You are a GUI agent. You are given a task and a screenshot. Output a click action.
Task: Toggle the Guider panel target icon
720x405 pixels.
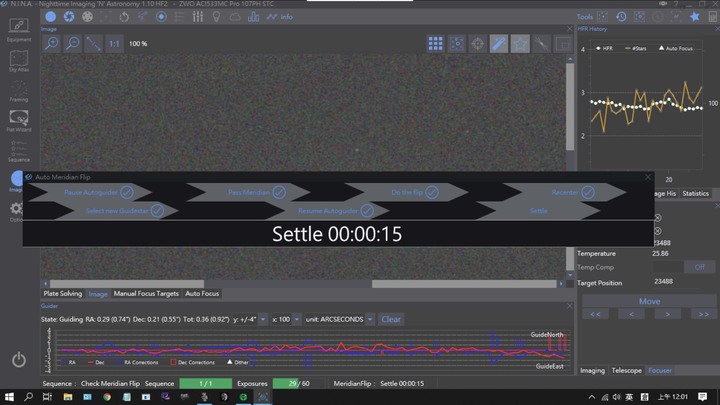coord(161,17)
